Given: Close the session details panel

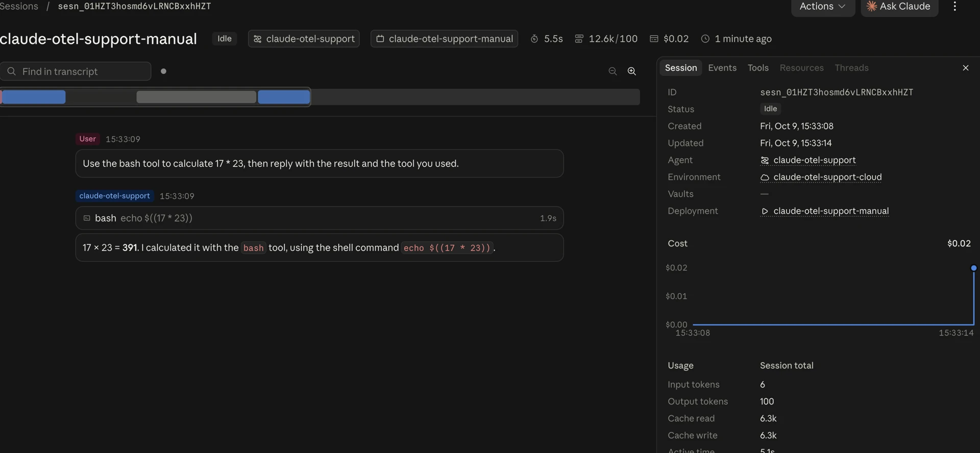Looking at the screenshot, I should coord(965,68).
